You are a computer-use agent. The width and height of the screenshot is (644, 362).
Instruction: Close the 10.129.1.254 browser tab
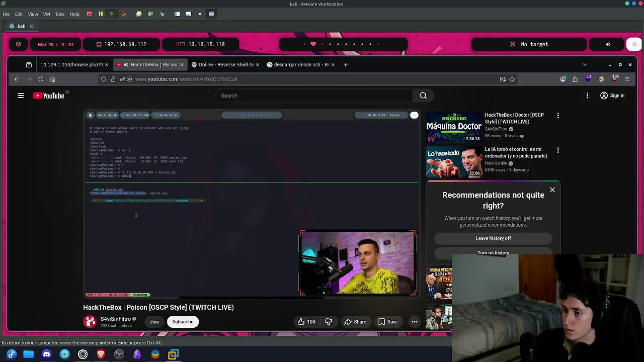106,65
